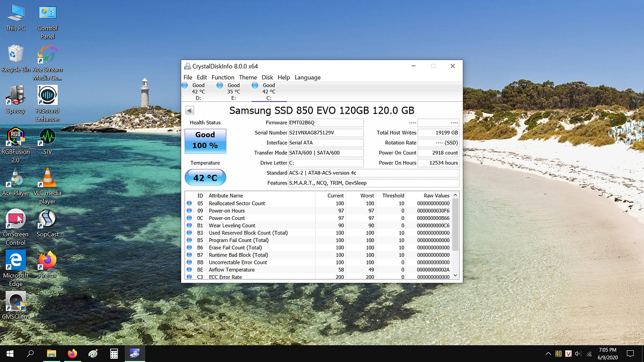Launch Firefox from the desktop
This screenshot has height=362, width=644.
click(x=48, y=265)
